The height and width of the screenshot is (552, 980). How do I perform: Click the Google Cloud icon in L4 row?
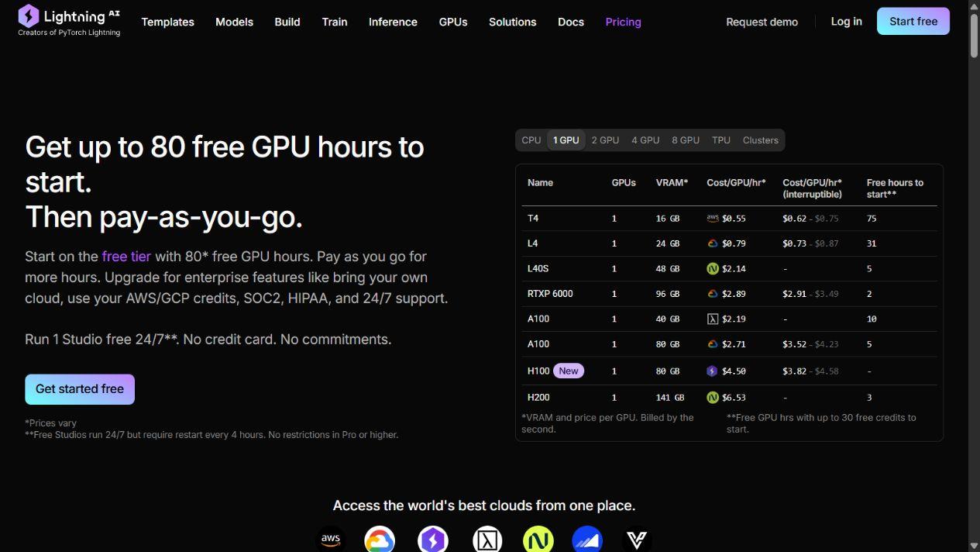point(713,243)
